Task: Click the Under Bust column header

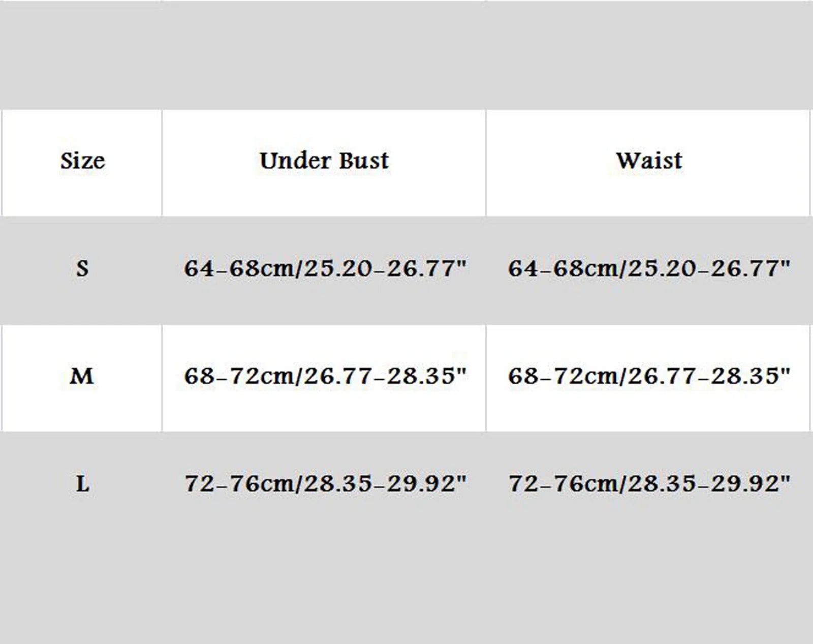Action: (324, 161)
